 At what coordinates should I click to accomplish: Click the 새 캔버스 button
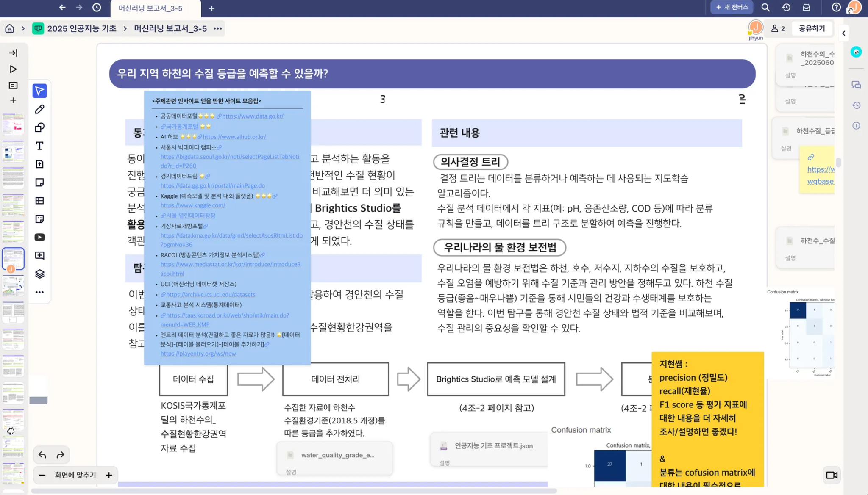pos(732,7)
